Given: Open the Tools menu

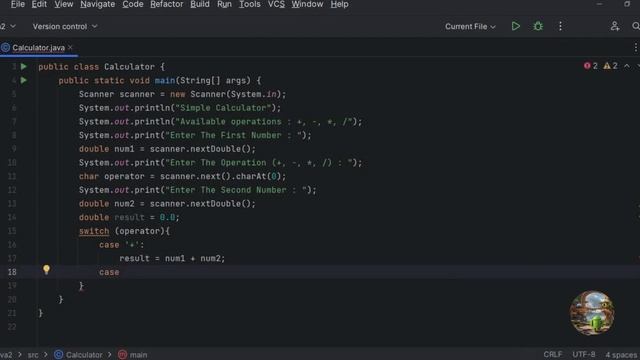Looking at the screenshot, I should tap(249, 4).
